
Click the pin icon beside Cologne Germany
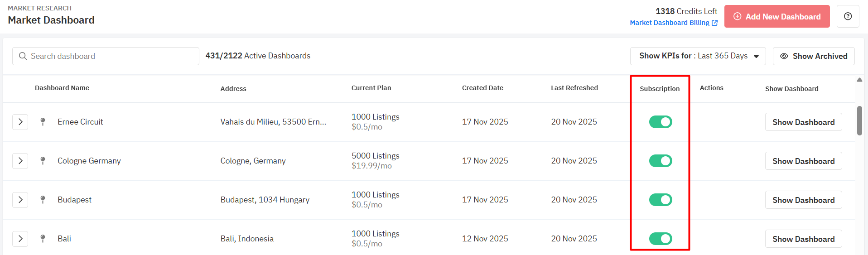tap(43, 161)
